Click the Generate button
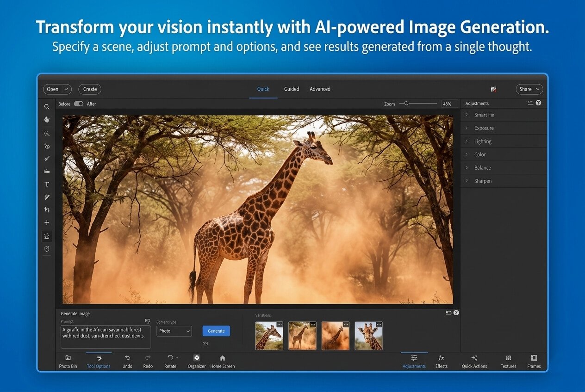This screenshot has height=392, width=585. [216, 331]
